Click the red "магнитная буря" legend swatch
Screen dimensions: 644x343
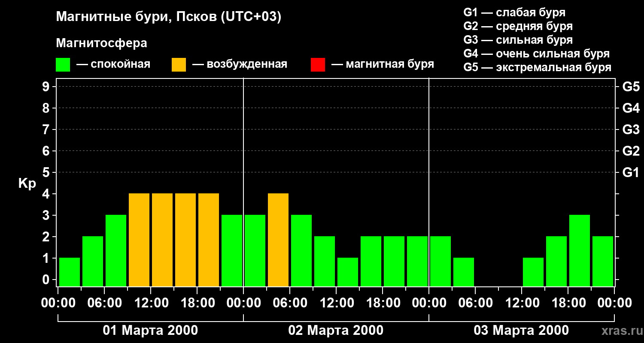coord(318,65)
